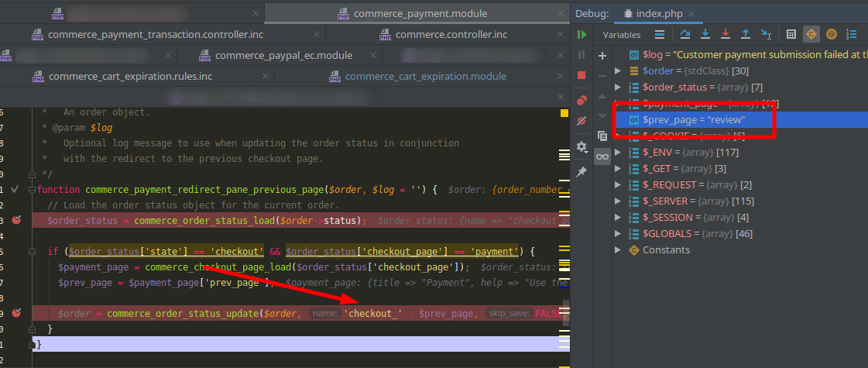Expand the Constants tree node
868x368 pixels.
click(617, 250)
